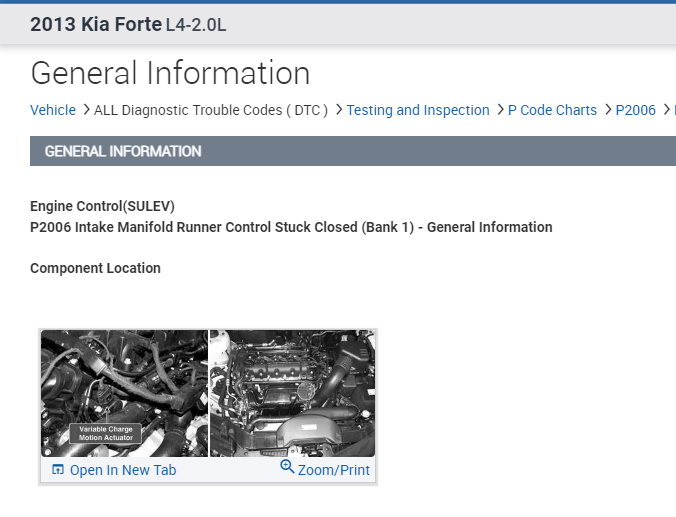This screenshot has height=517, width=676.
Task: Click the Open In New Tab icon
Action: (x=57, y=470)
